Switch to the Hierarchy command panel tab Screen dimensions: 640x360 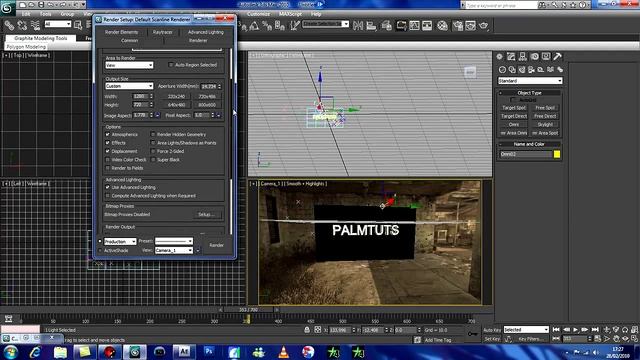click(x=522, y=57)
